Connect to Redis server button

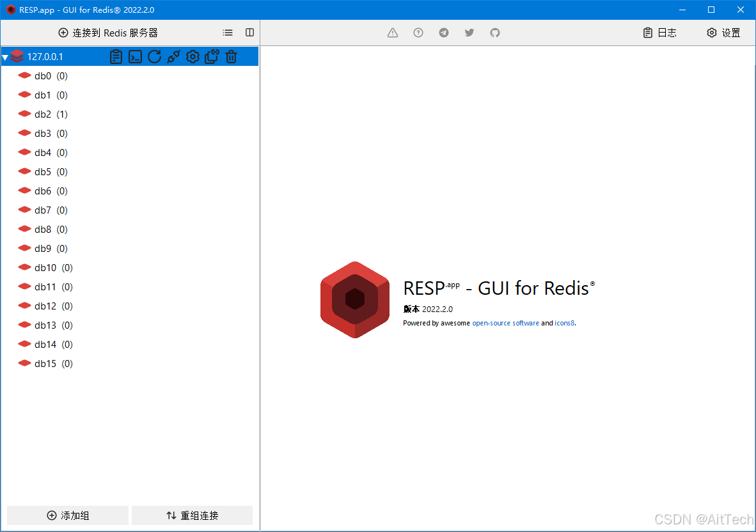[x=109, y=33]
